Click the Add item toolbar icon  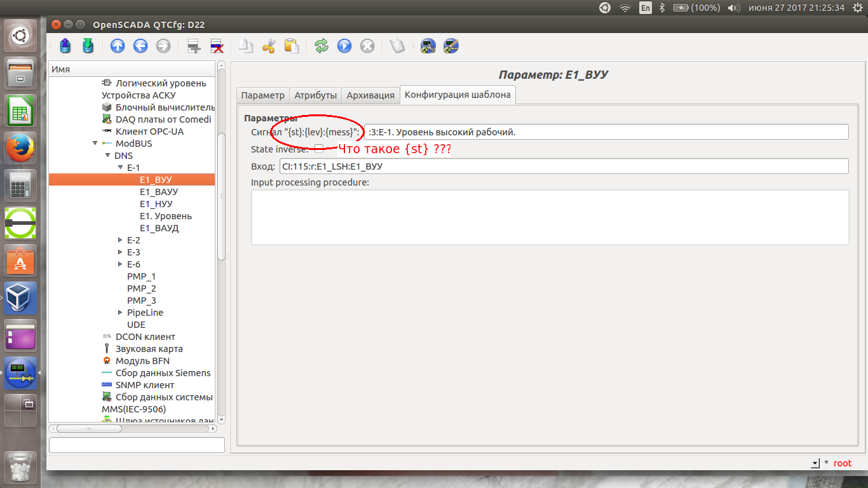coord(194,46)
